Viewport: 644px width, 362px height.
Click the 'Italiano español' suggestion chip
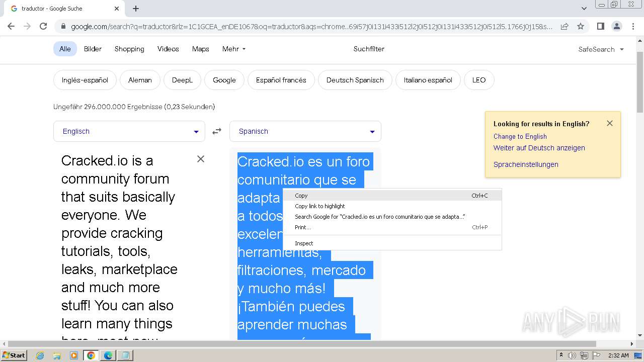tap(428, 80)
